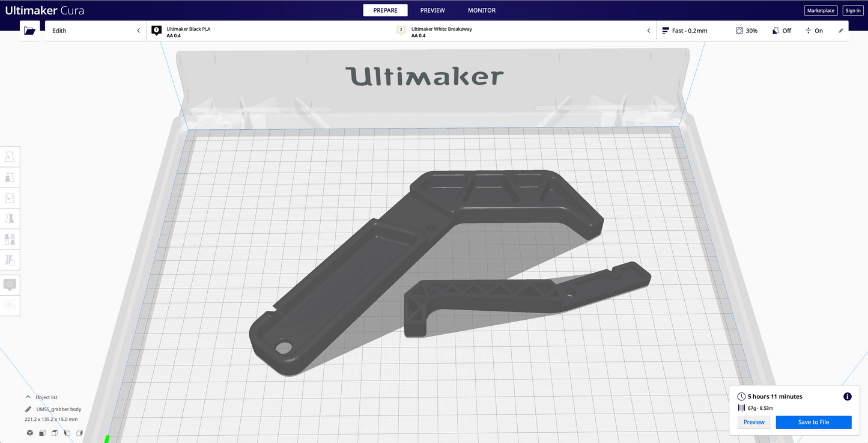
Task: Select extruder 2 for the model
Action: click(x=10, y=305)
